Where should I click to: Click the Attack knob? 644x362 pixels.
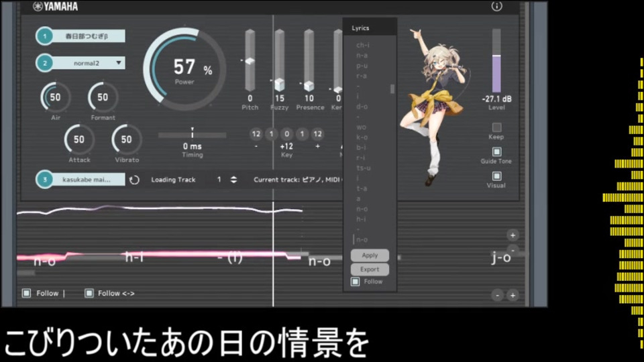click(x=79, y=139)
